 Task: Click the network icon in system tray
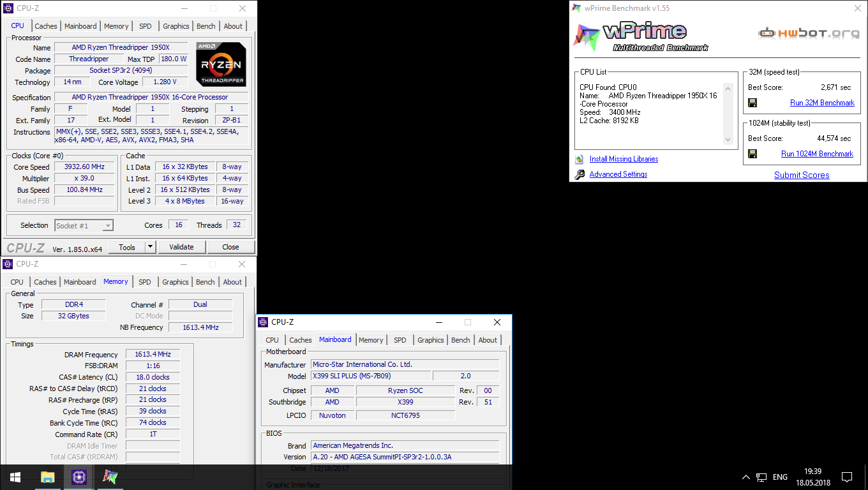761,477
